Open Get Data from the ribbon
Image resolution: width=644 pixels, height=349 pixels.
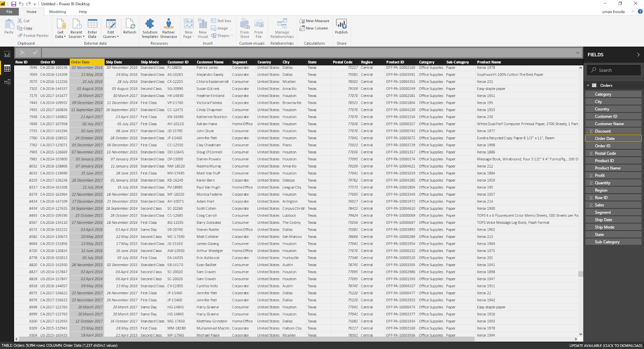click(x=60, y=29)
